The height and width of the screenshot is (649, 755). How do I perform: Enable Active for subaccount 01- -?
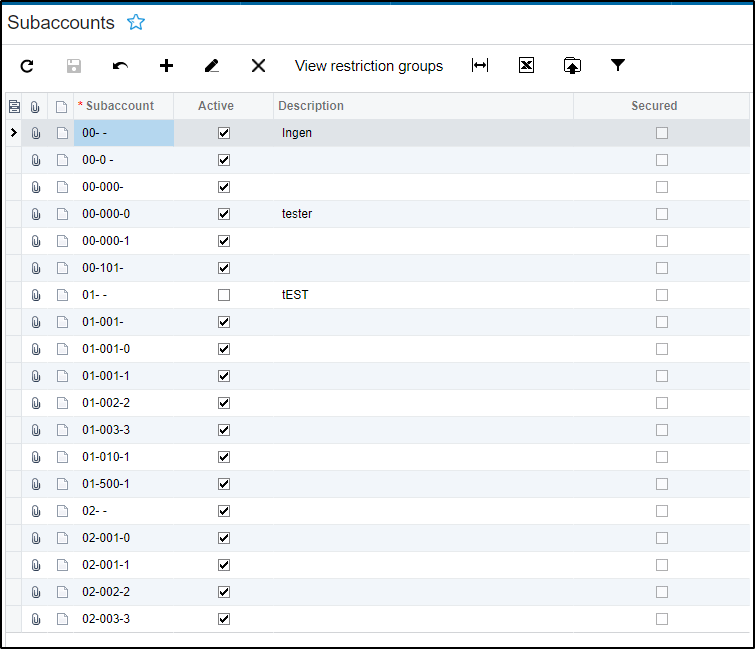pyautogui.click(x=224, y=295)
